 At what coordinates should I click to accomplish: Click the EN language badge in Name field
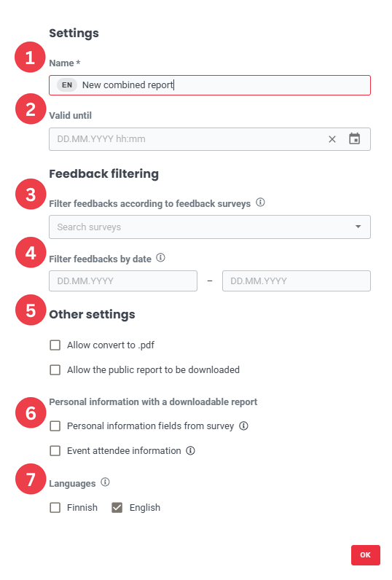pyautogui.click(x=67, y=85)
